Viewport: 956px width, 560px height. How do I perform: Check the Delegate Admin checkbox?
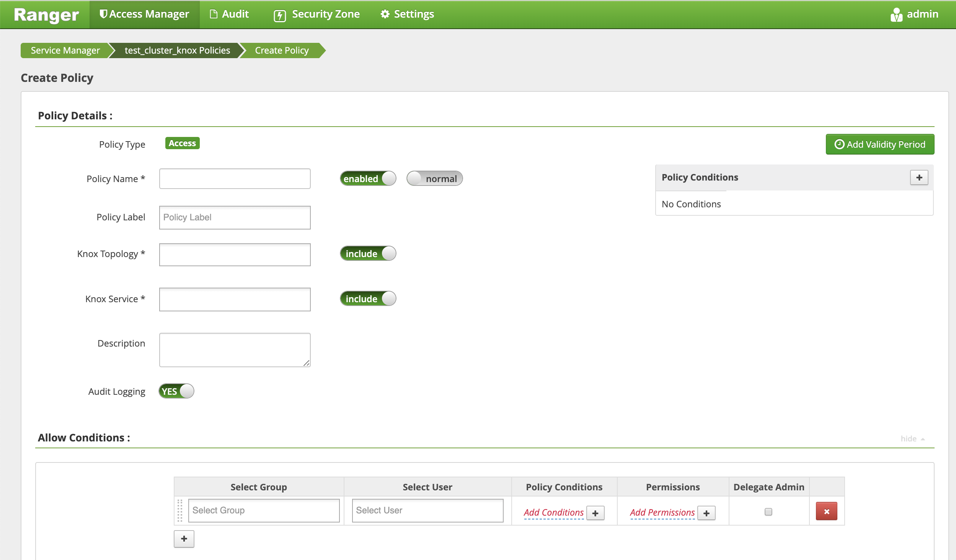click(x=768, y=511)
